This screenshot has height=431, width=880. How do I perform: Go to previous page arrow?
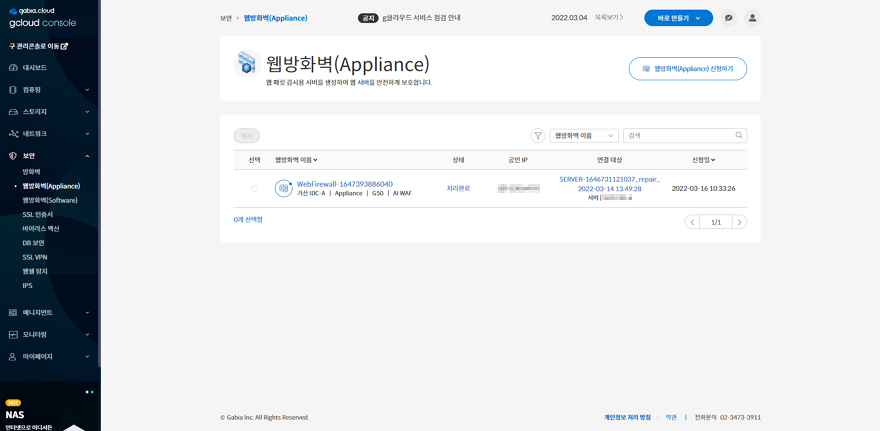[x=692, y=222]
